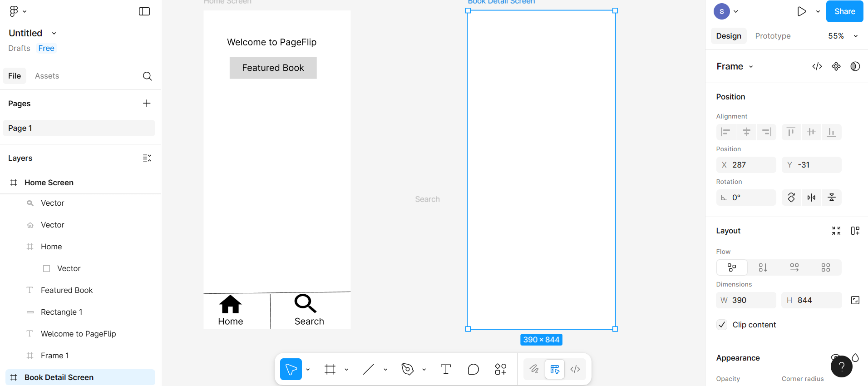Select the Text tool
Viewport: 868px width, 386px height.
coord(446,369)
